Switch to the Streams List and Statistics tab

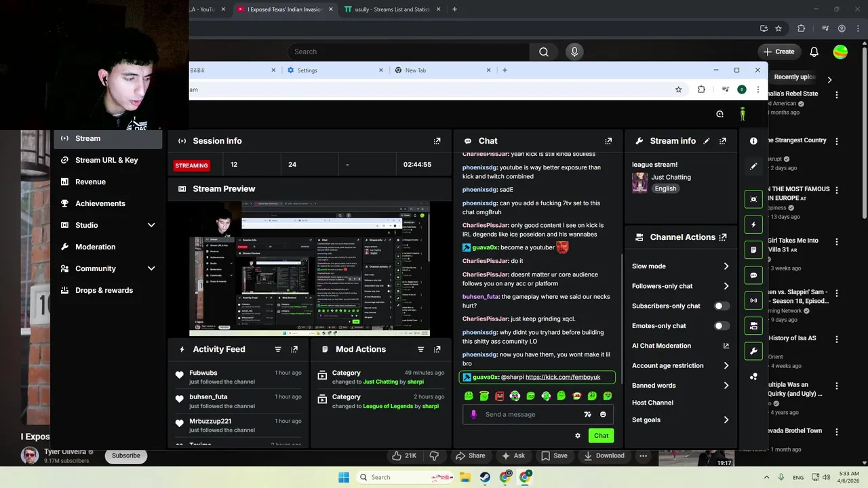click(393, 9)
